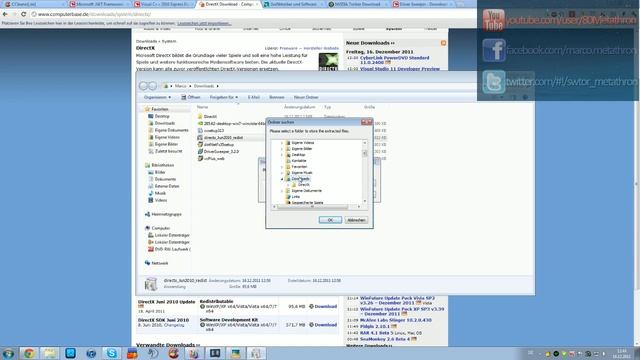Select Musik library in Explorer sidebar

(157, 193)
